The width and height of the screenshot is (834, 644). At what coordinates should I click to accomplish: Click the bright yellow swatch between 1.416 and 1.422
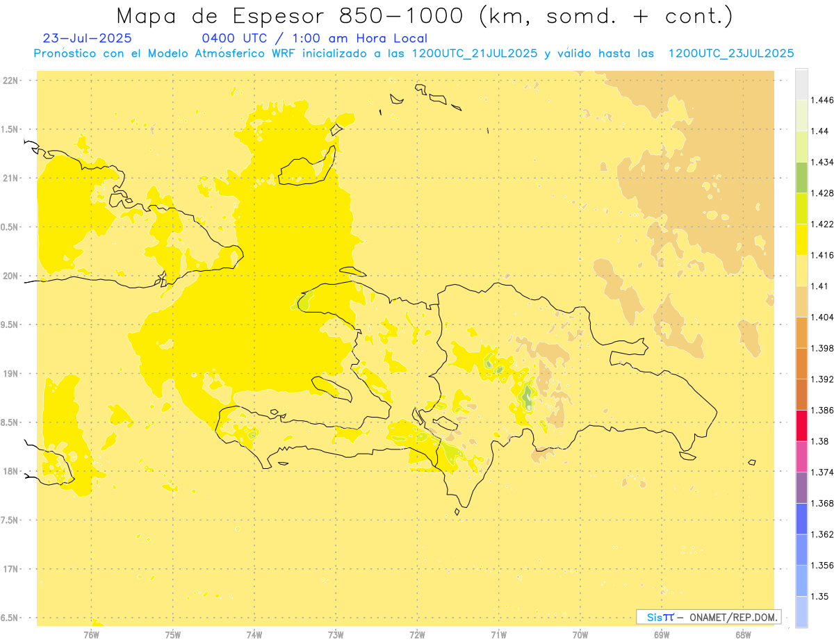point(801,239)
